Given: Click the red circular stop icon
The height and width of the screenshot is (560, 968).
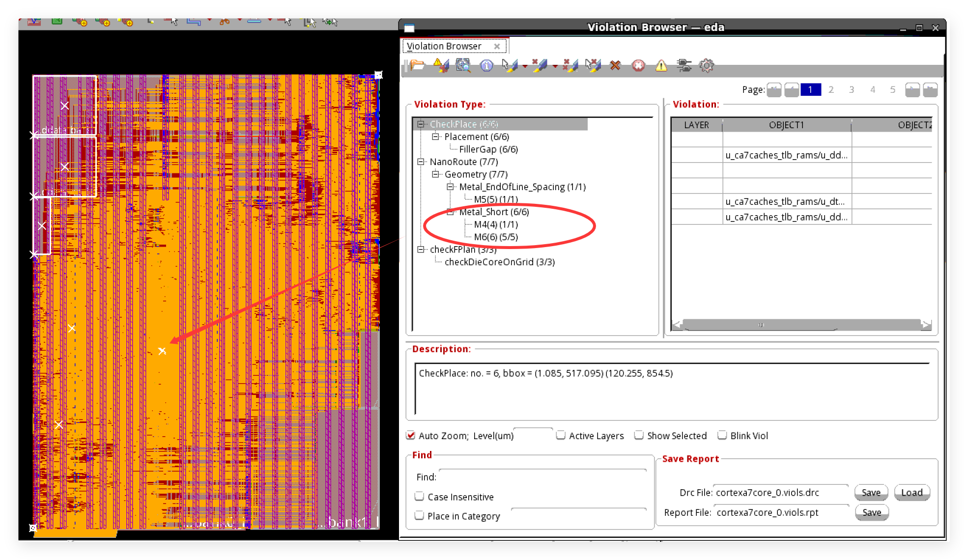Looking at the screenshot, I should coord(638,65).
